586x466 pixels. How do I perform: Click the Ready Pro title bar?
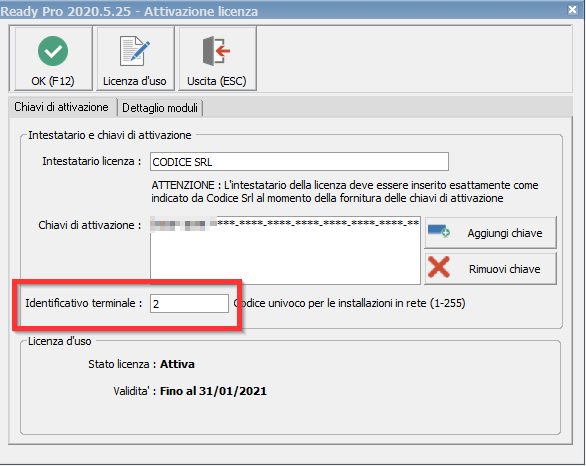coord(284,11)
